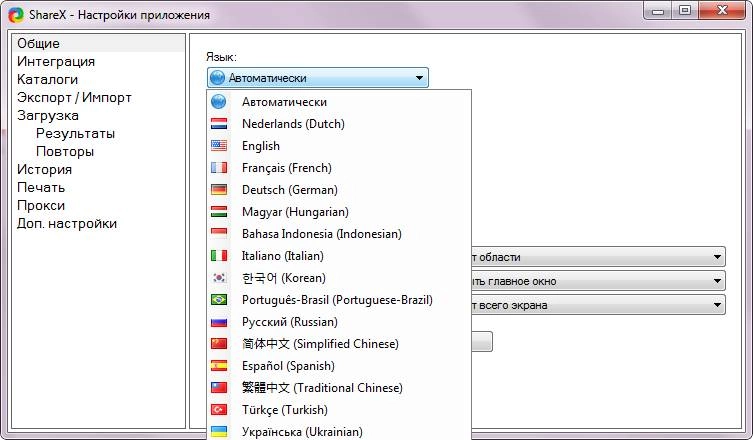The width and height of the screenshot is (753, 440).
Task: Click the globe icon next to Автоматически option
Action: (219, 101)
